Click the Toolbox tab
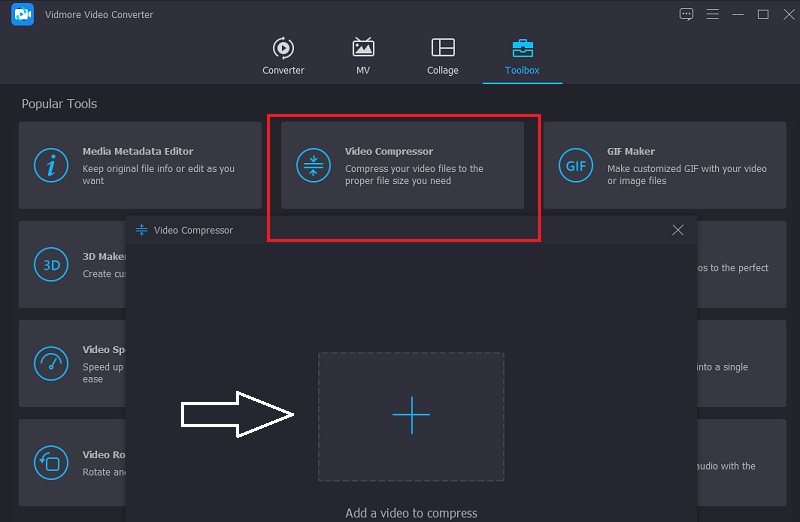This screenshot has height=522, width=800. pos(522,56)
